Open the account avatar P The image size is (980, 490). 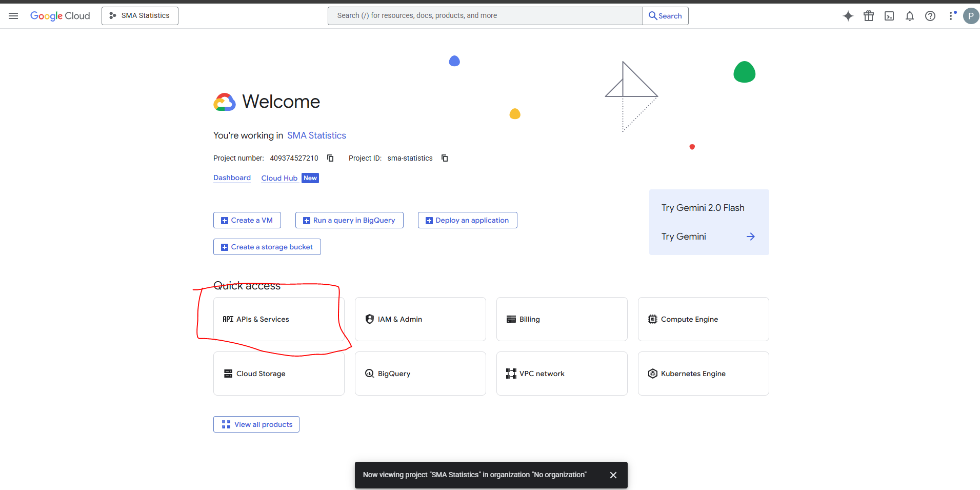[x=971, y=16]
